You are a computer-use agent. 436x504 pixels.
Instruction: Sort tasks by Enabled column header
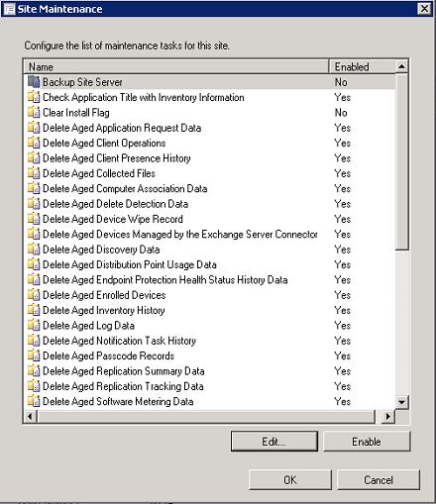point(362,66)
